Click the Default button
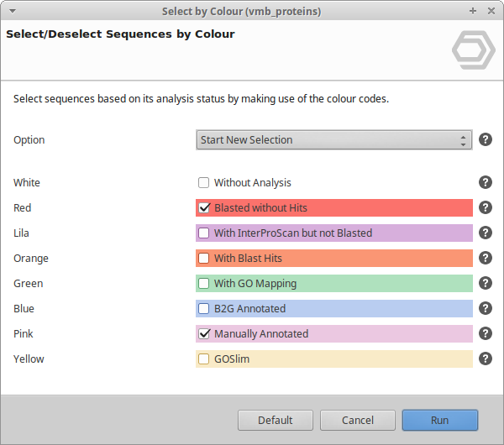Screen dimensions: 504x445 click(275, 420)
